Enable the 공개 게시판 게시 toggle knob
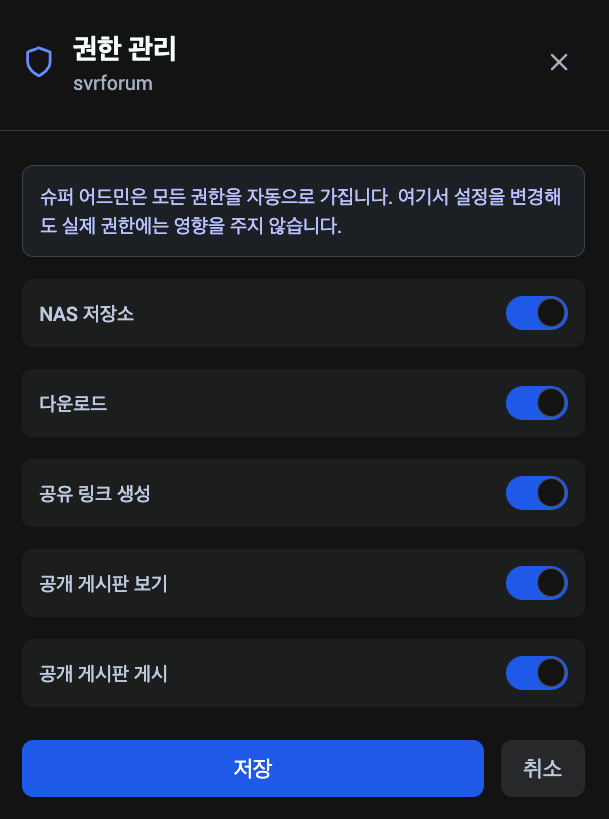The height and width of the screenshot is (819, 609). (550, 673)
